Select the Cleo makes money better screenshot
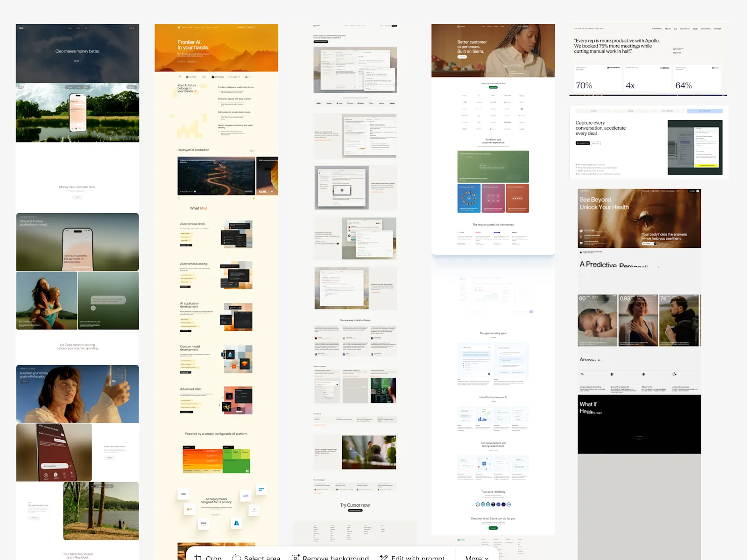 tap(78, 292)
